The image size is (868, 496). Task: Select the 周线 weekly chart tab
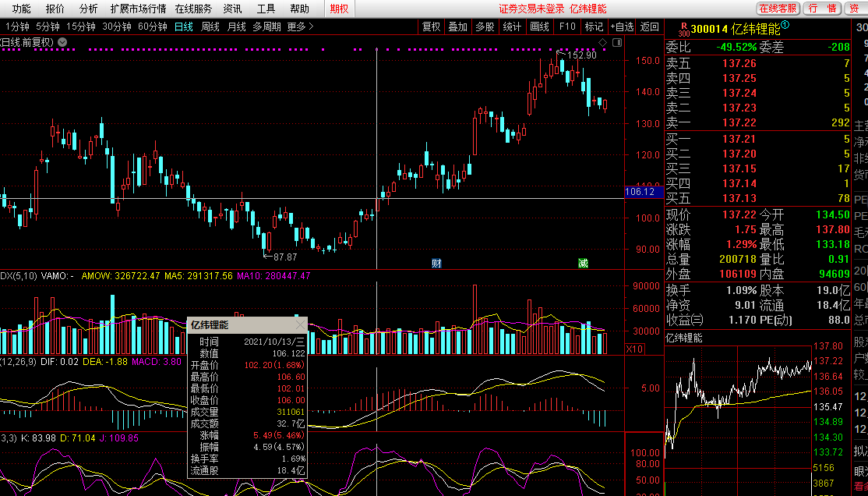[x=210, y=27]
